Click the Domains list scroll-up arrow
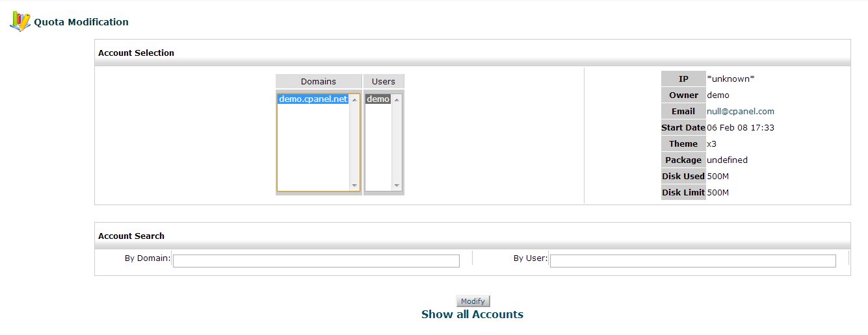The width and height of the screenshot is (868, 335). coord(354,100)
